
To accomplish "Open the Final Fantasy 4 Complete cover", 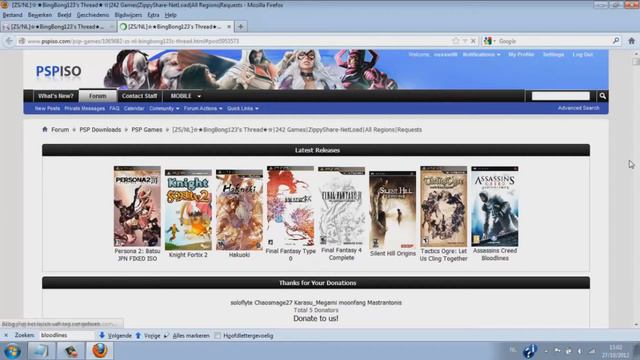I will click(x=342, y=206).
